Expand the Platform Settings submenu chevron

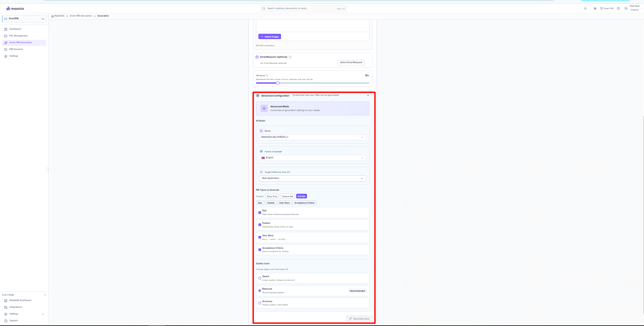point(43,314)
